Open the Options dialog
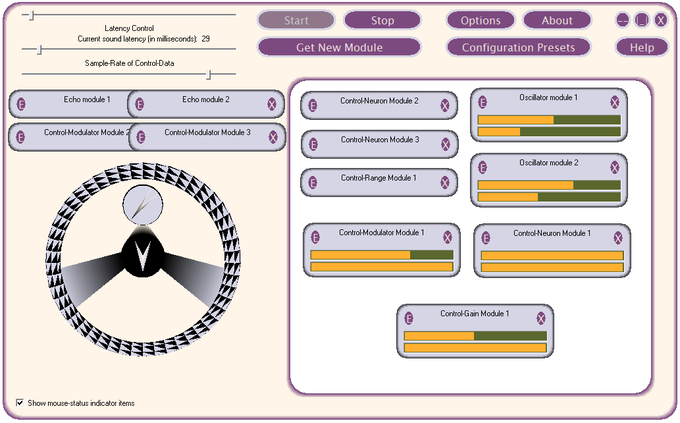The width and height of the screenshot is (680, 423). 481,20
